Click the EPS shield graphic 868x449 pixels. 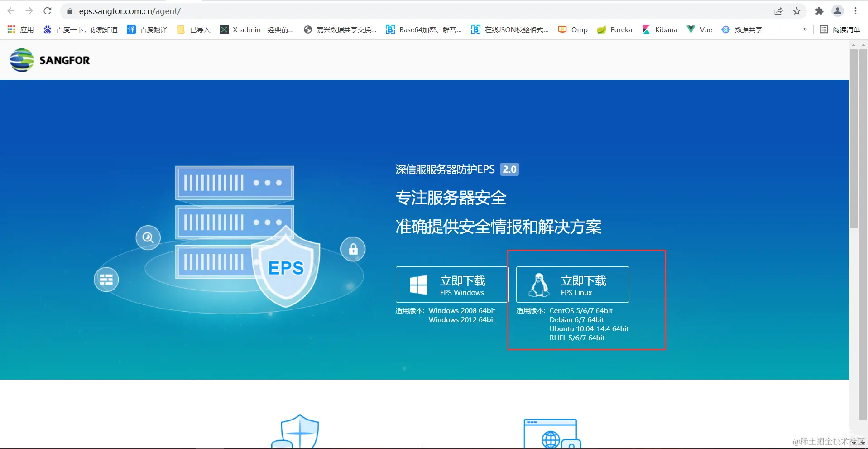(286, 267)
